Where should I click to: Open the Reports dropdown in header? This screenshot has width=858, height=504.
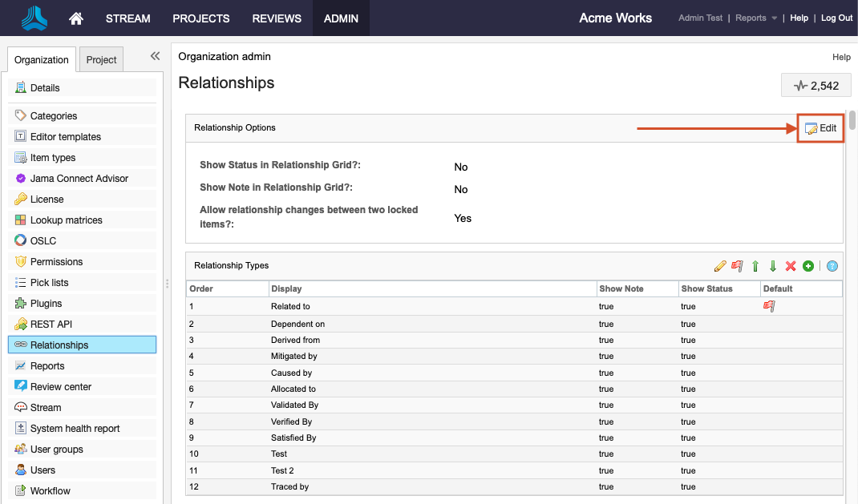click(x=756, y=18)
